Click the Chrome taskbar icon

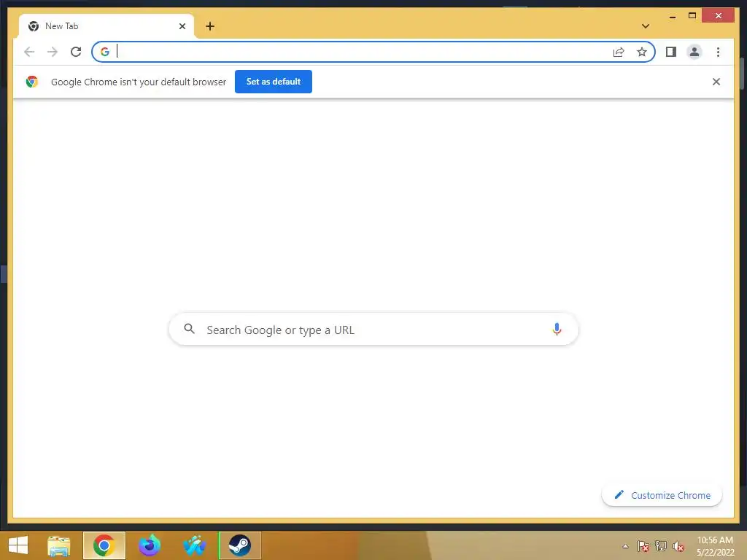point(104,545)
